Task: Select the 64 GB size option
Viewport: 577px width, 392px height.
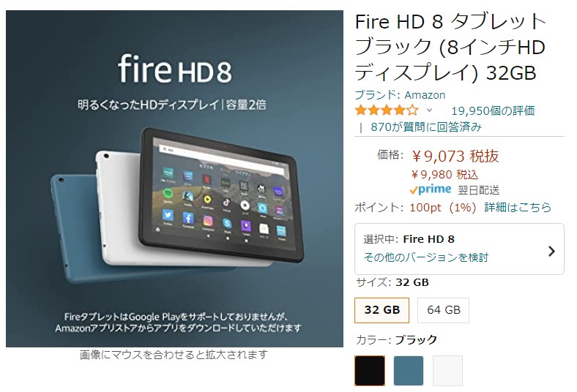Action: pos(444,310)
